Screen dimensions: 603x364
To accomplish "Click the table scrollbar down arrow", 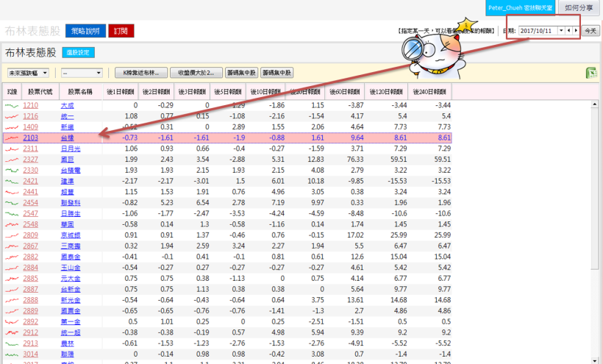I will [x=594, y=361].
